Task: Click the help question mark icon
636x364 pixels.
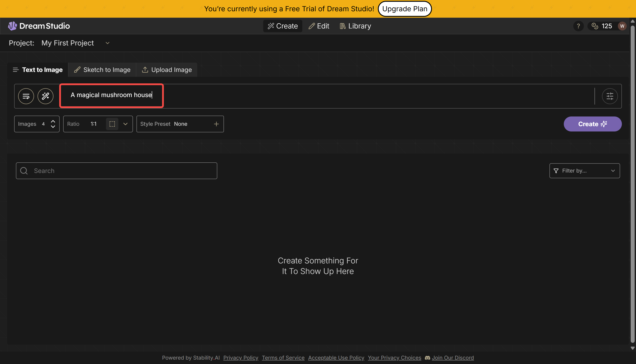Action: coord(578,26)
